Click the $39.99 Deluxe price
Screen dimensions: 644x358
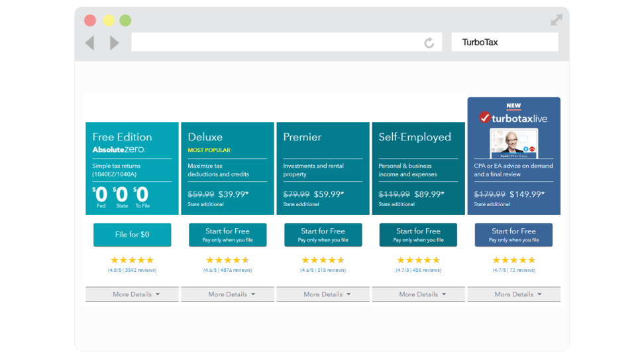tap(233, 194)
